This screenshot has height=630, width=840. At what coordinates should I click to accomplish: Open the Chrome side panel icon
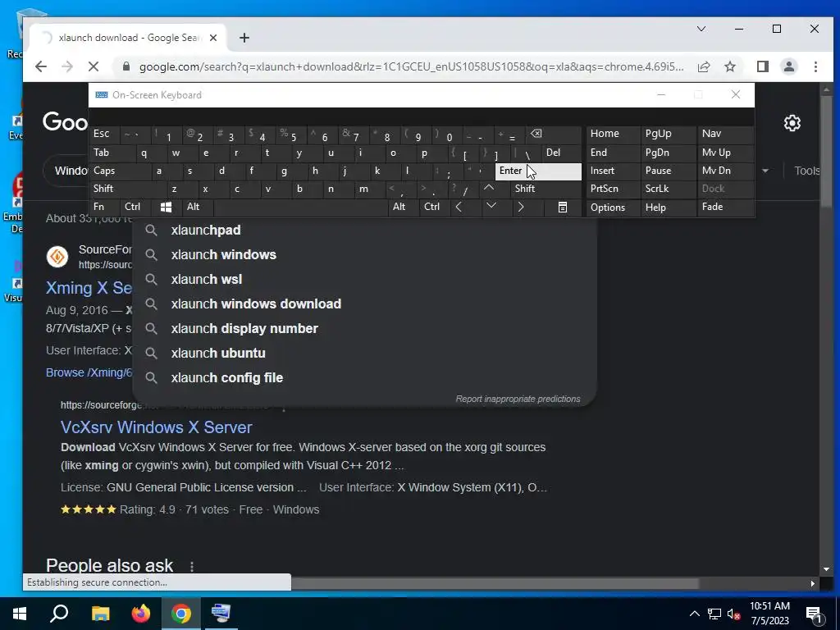(763, 66)
